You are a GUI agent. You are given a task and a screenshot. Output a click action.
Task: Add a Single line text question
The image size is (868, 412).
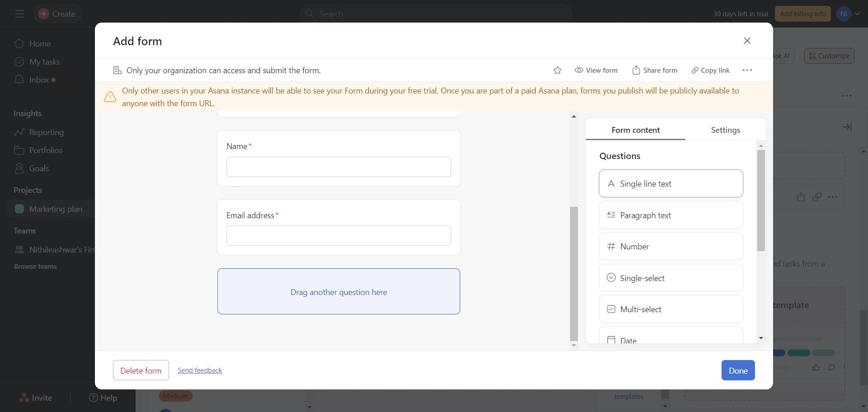click(670, 183)
